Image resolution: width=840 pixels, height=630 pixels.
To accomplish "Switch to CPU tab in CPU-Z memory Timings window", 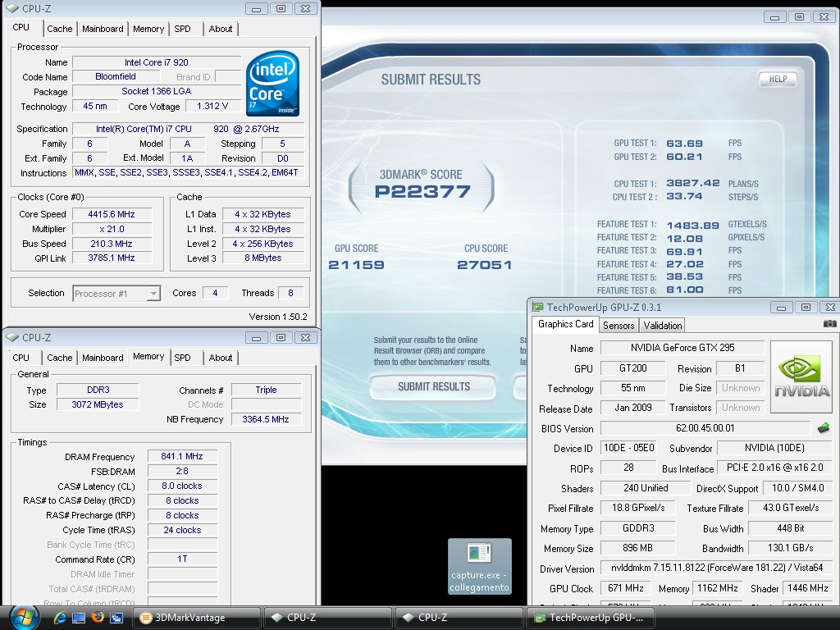I will (x=21, y=358).
